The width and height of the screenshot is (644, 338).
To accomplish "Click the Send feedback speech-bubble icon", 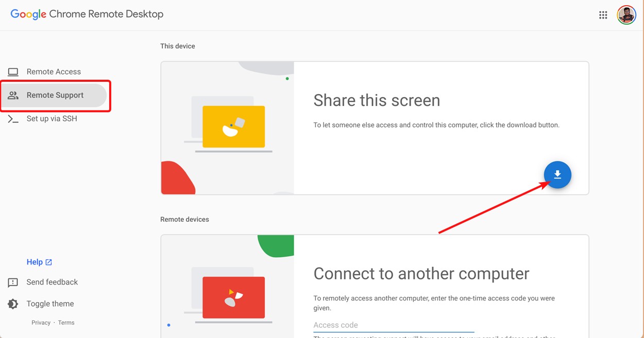I will pyautogui.click(x=12, y=282).
